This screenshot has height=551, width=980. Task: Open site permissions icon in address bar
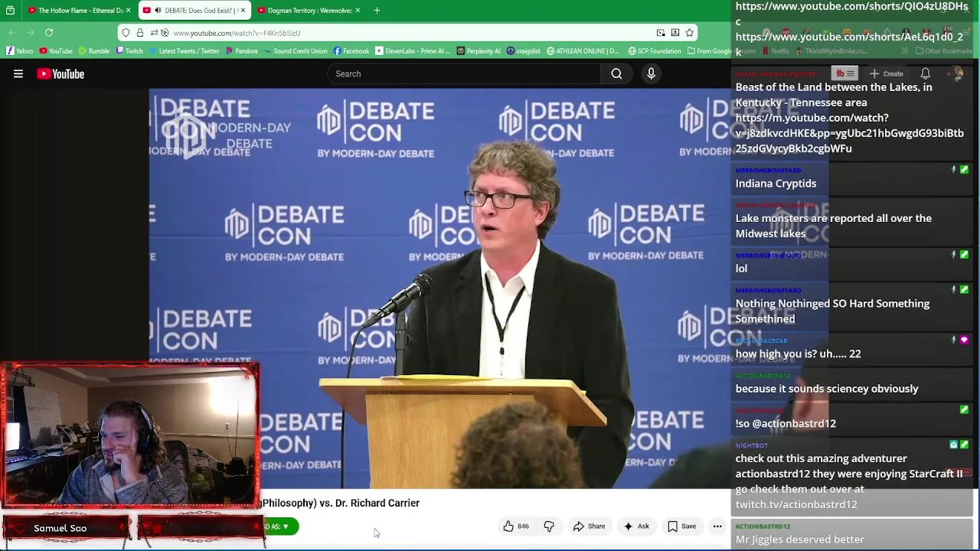(154, 33)
